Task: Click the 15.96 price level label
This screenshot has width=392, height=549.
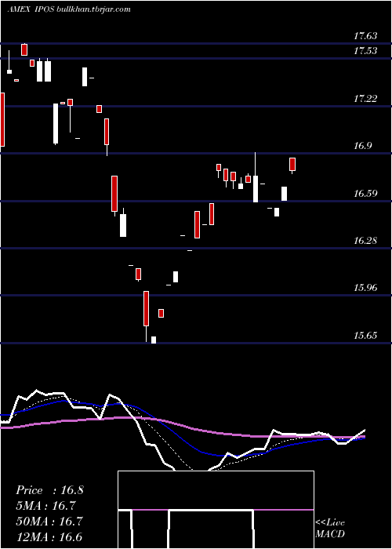Action: (365, 288)
